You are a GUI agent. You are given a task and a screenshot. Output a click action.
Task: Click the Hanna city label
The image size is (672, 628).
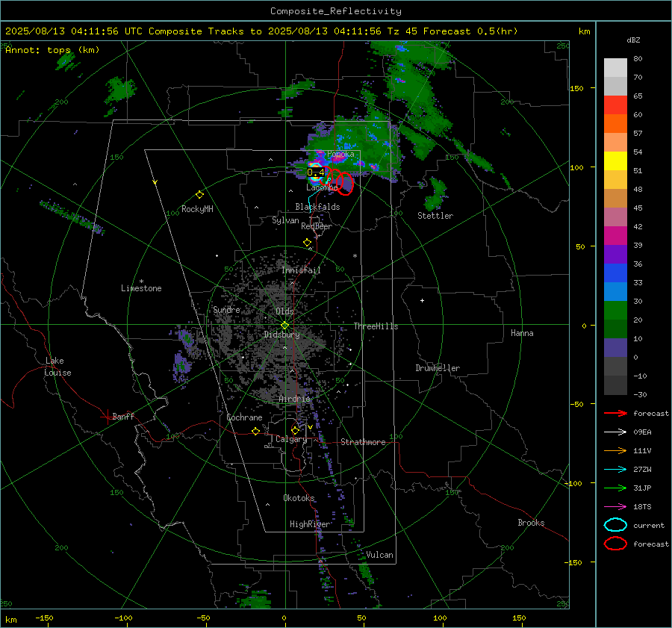pyautogui.click(x=522, y=333)
